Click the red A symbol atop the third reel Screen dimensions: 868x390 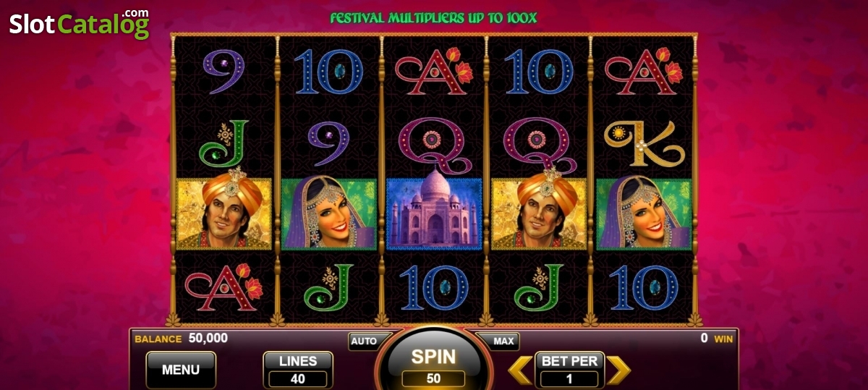(x=434, y=71)
